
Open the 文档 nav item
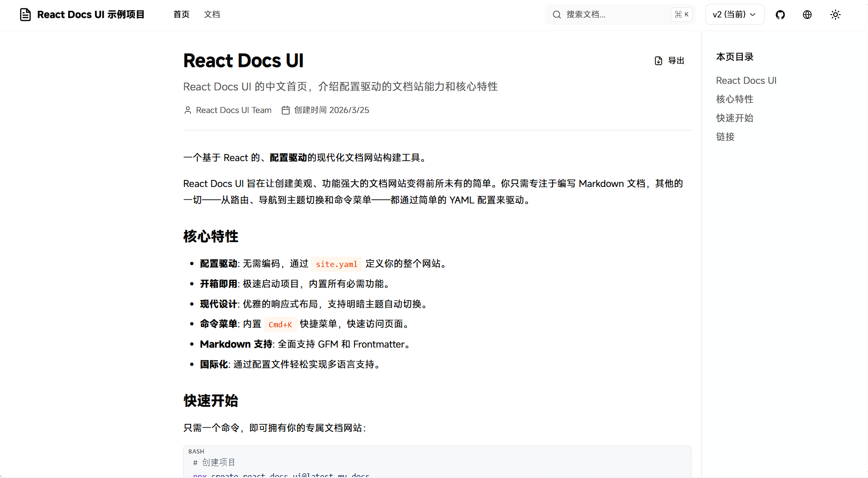pyautogui.click(x=212, y=15)
